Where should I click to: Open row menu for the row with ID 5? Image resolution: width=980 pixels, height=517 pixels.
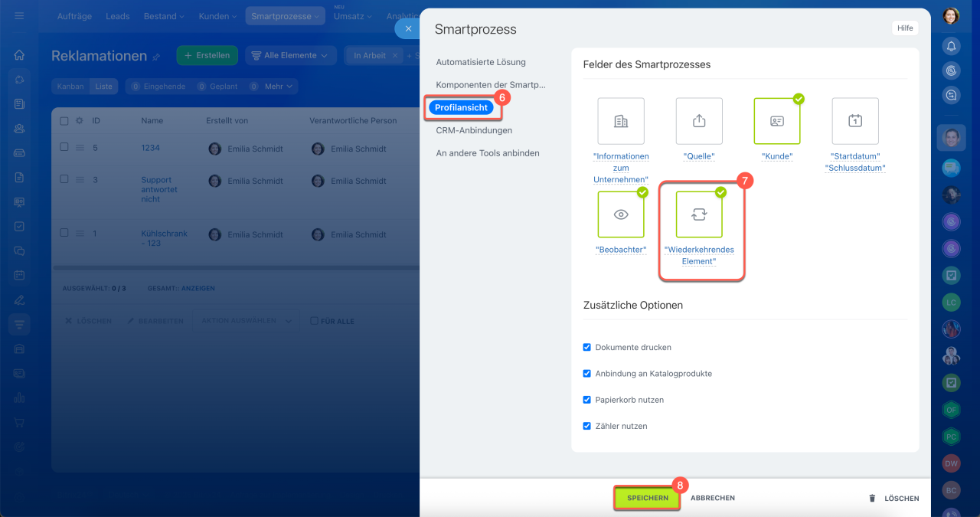pos(79,148)
